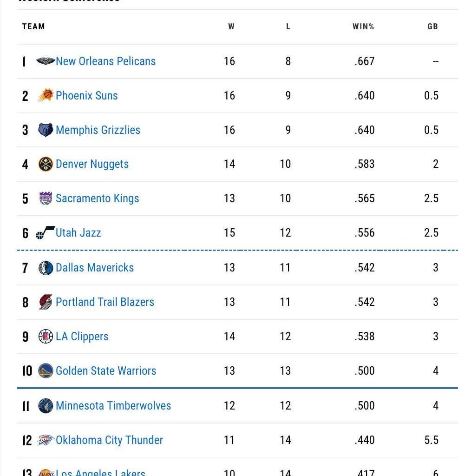
Task: Click the Sacramento Kings logo
Action: (x=45, y=198)
